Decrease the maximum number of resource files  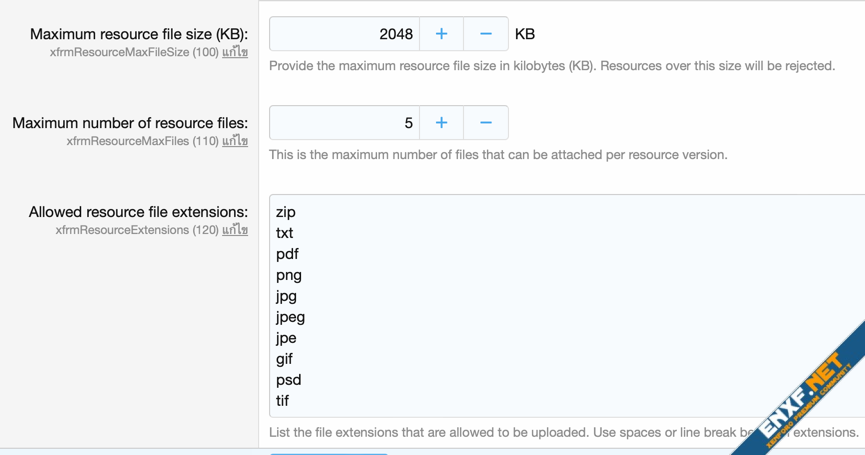pyautogui.click(x=486, y=123)
